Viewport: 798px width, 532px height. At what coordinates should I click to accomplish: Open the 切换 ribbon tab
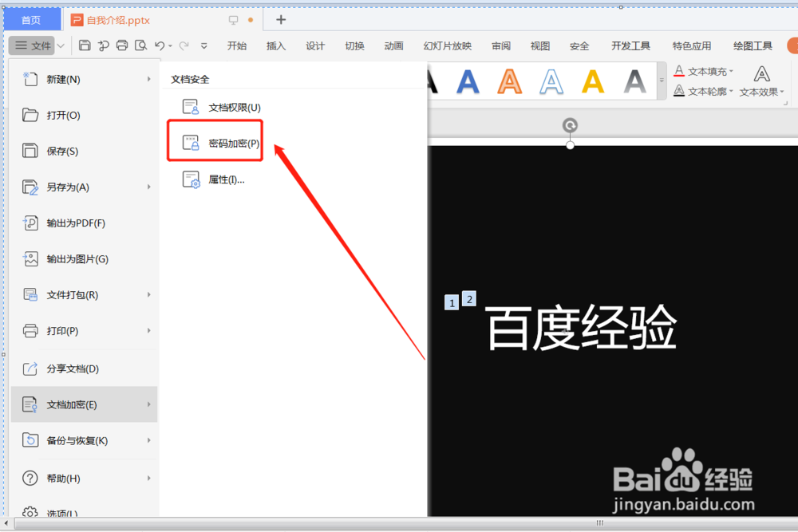point(355,45)
